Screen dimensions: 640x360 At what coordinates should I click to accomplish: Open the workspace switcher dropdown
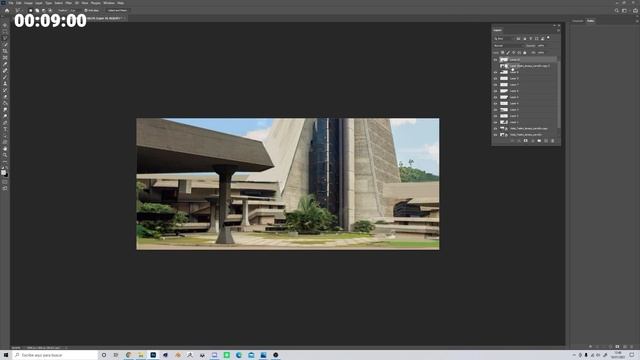click(x=624, y=11)
